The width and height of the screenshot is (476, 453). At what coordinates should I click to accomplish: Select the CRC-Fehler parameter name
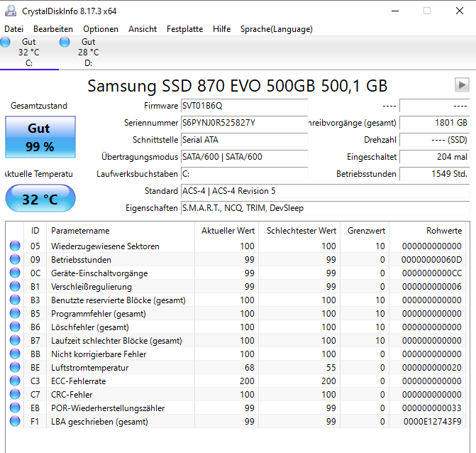[x=72, y=394]
